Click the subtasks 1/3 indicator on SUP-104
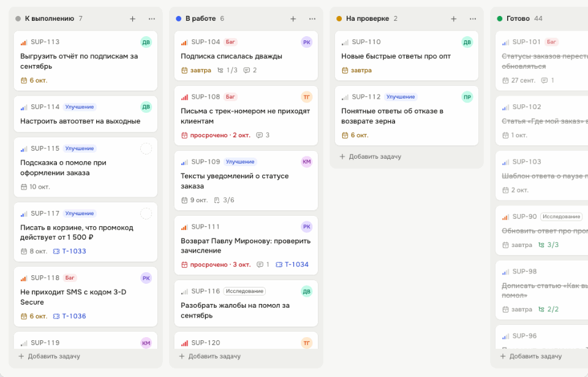The height and width of the screenshot is (377, 588). (x=227, y=70)
